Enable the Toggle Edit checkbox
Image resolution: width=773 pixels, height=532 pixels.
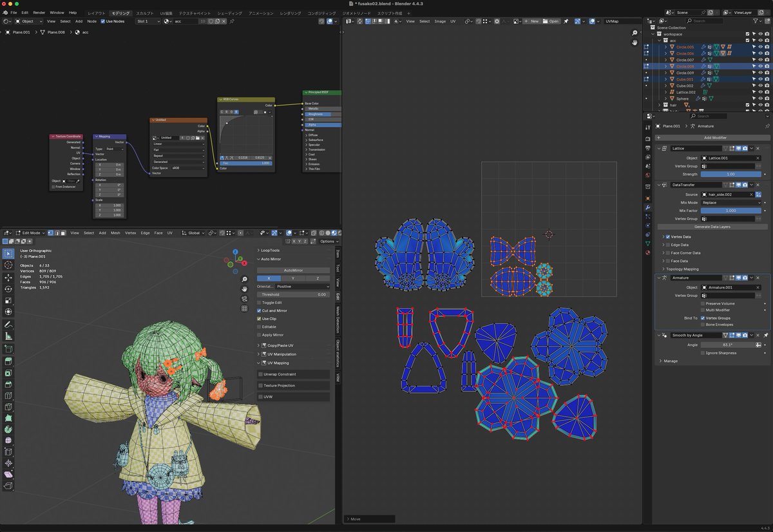[x=259, y=303]
